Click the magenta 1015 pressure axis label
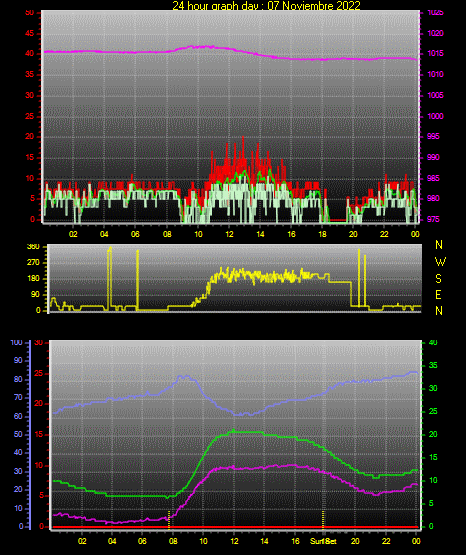The height and width of the screenshot is (555, 466). [435, 53]
